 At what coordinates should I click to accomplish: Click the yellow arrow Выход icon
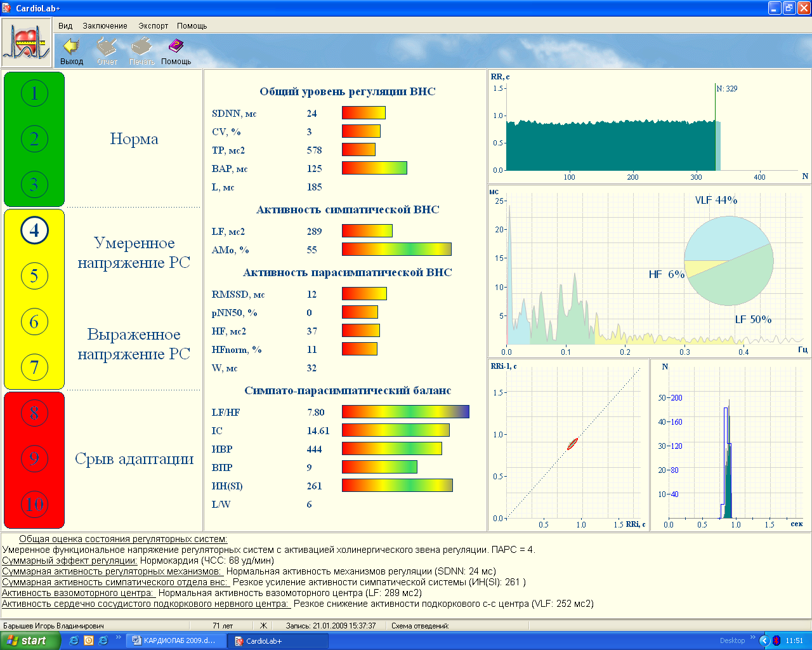72,47
